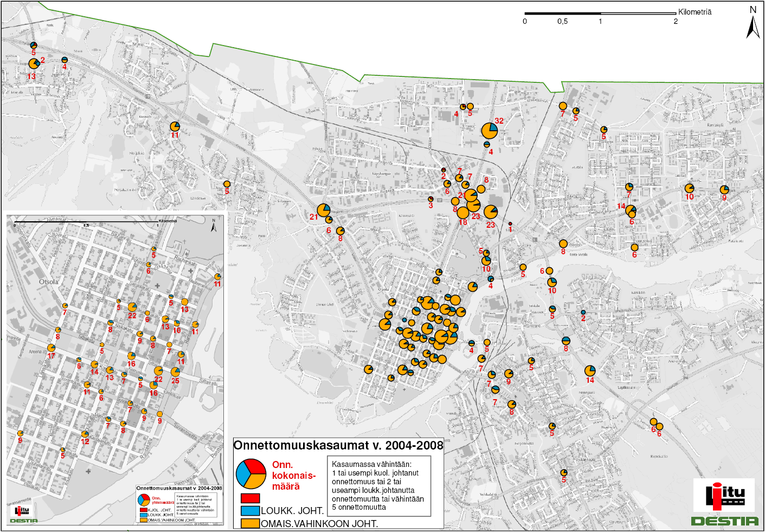Click the legend title Onnettomuuskasaumat v. 2004-2008
The width and height of the screenshot is (765, 532).
(x=338, y=445)
